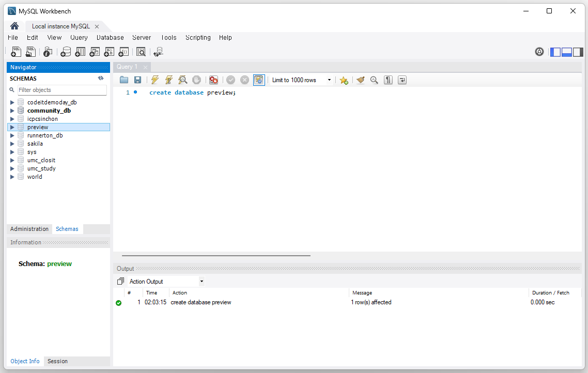
Task: Select the umc_study schema
Action: tap(41, 168)
